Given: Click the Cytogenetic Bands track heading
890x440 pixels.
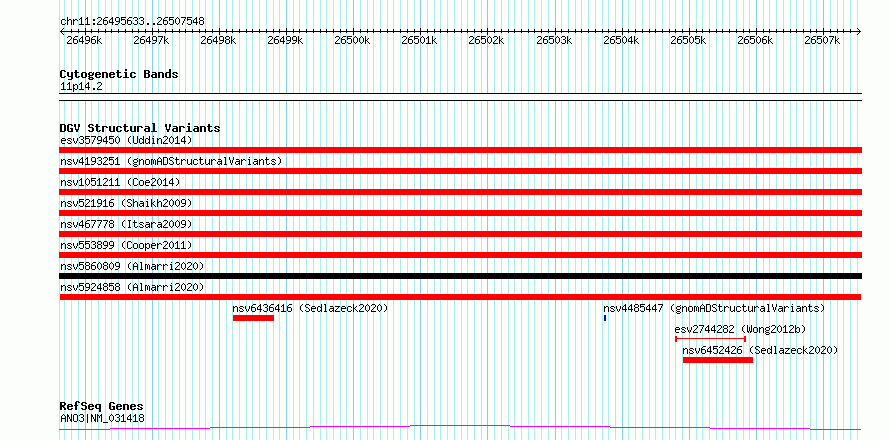Looking at the screenshot, I should 119,74.
